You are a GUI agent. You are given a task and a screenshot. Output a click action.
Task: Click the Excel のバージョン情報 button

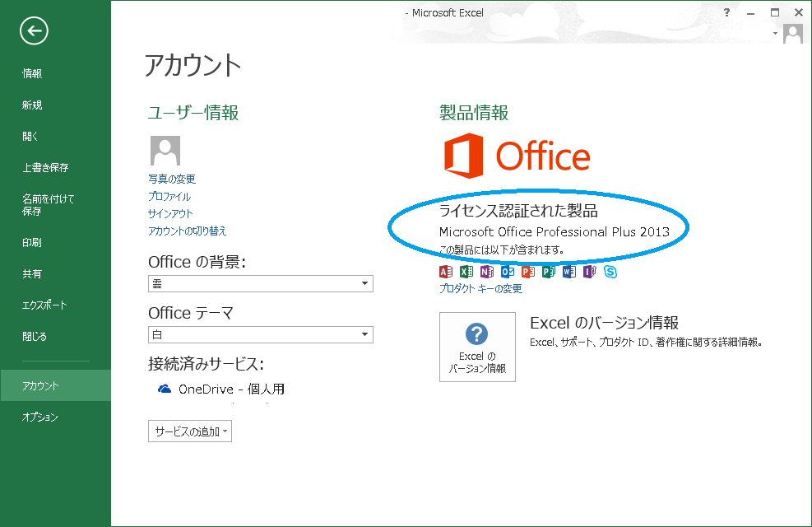[x=477, y=347]
